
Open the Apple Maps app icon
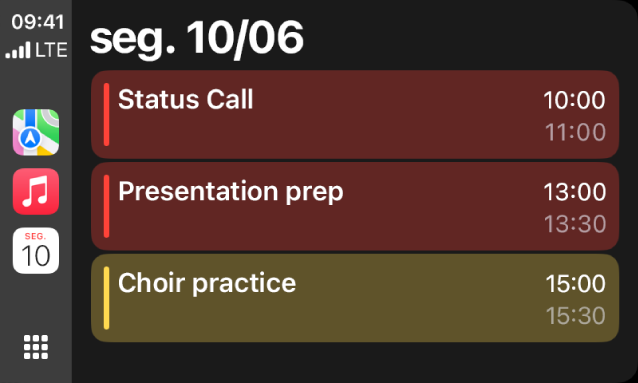tap(36, 132)
